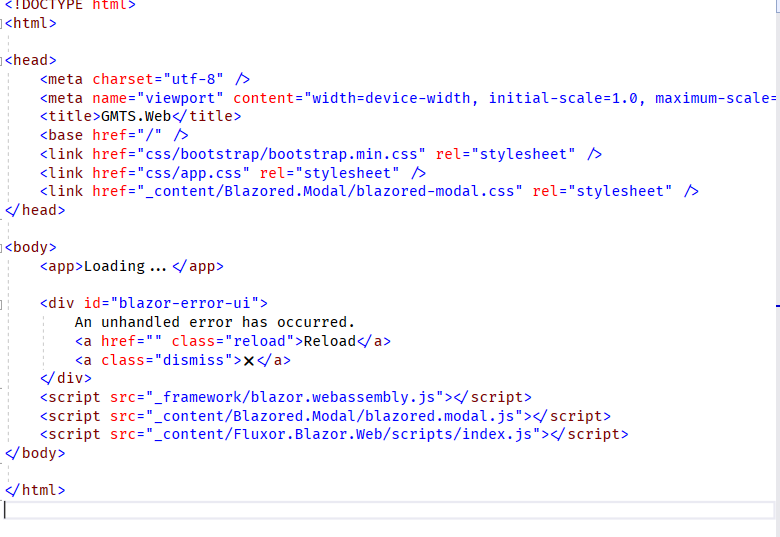Click class="reload" attribute text

(233, 341)
